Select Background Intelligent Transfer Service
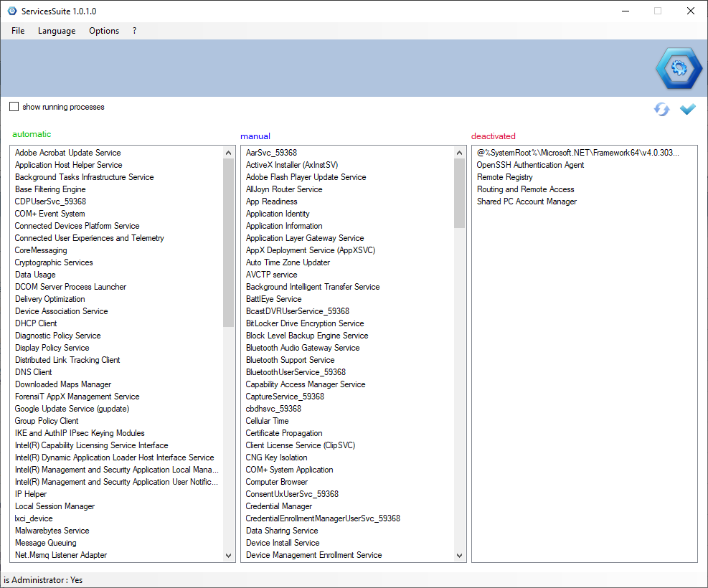This screenshot has height=588, width=708. (x=313, y=287)
